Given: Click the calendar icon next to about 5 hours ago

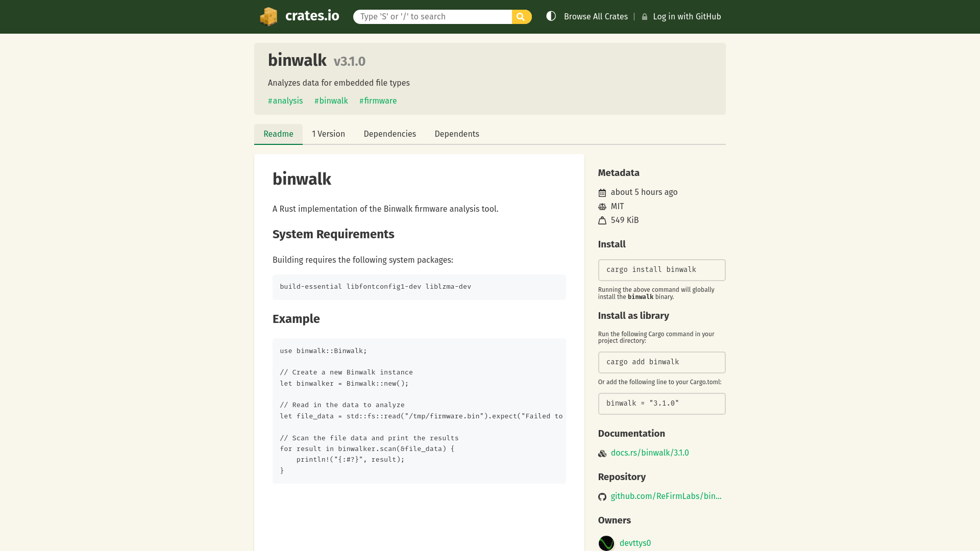Looking at the screenshot, I should [602, 193].
